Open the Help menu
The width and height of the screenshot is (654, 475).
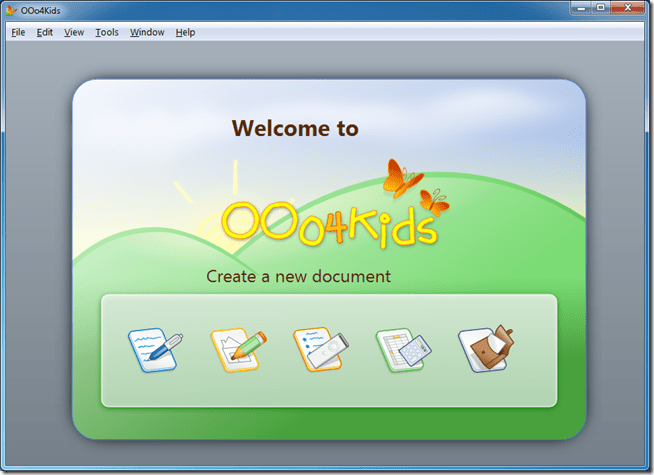[x=185, y=32]
